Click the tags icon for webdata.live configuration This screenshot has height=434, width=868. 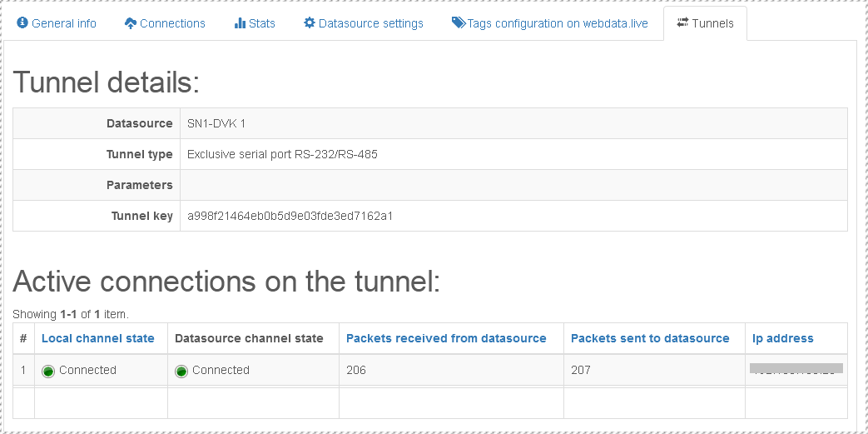coord(459,23)
